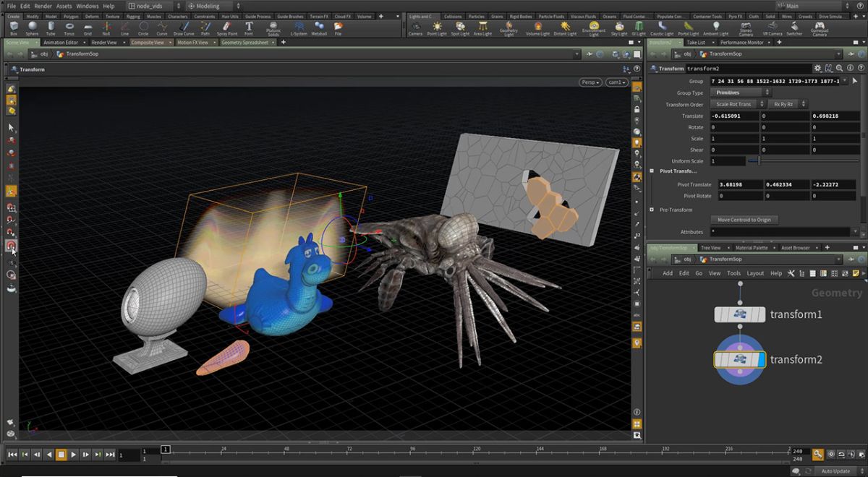Add a Camera from the shelf
The image size is (868, 477).
(x=415, y=29)
